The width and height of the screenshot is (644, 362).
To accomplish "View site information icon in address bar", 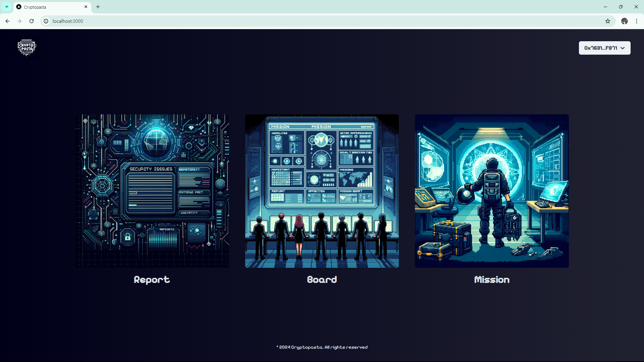I will 46,21.
